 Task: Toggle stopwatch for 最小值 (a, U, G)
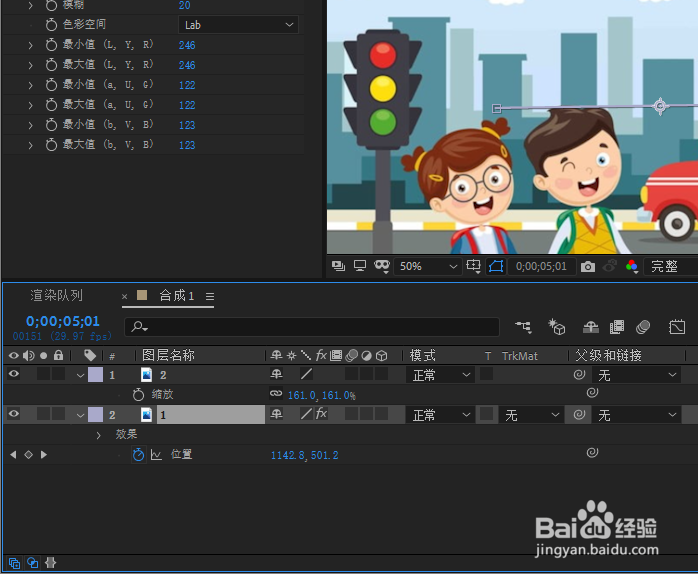[x=51, y=85]
